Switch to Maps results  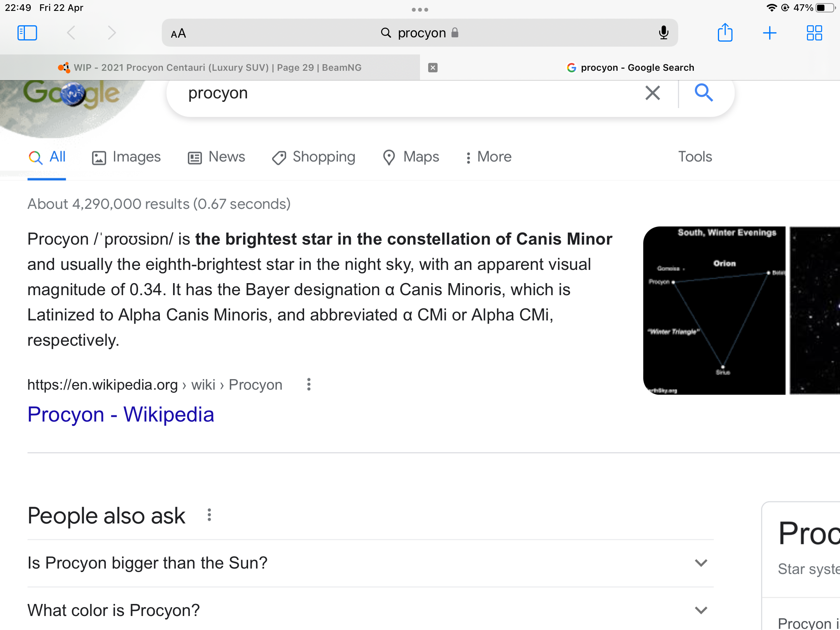pyautogui.click(x=411, y=157)
